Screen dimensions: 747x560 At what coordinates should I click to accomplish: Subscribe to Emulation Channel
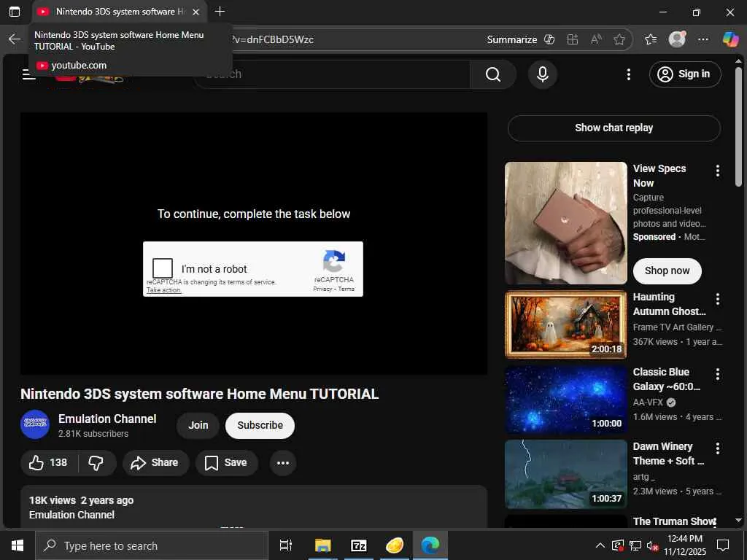[x=260, y=425]
